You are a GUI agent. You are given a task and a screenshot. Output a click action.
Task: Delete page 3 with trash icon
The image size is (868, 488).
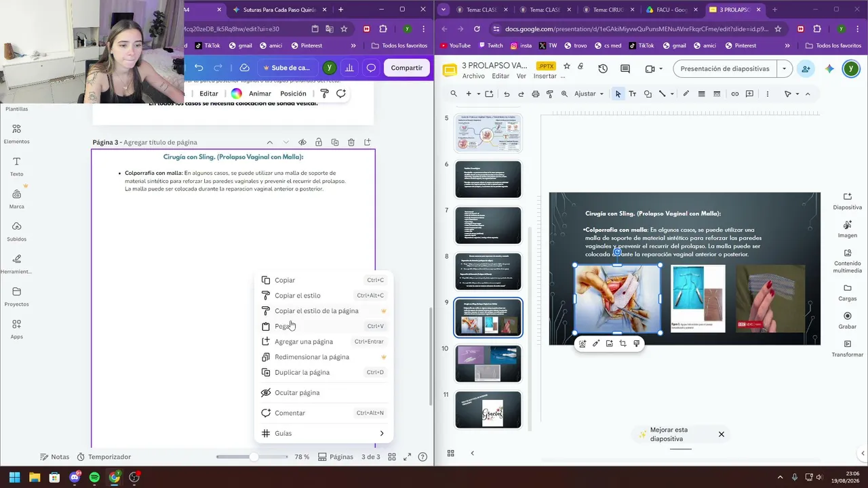coord(351,142)
